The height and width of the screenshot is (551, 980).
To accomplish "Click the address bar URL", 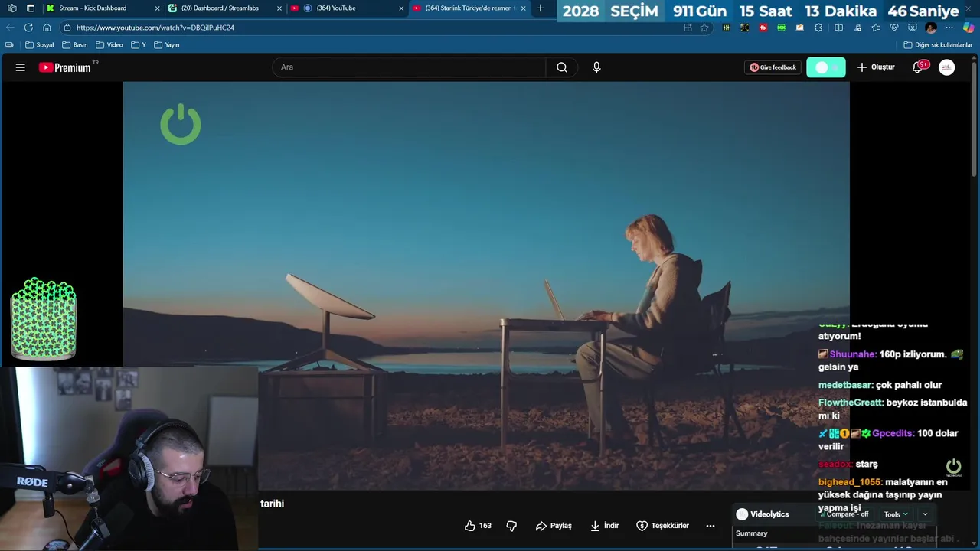I will (x=155, y=28).
